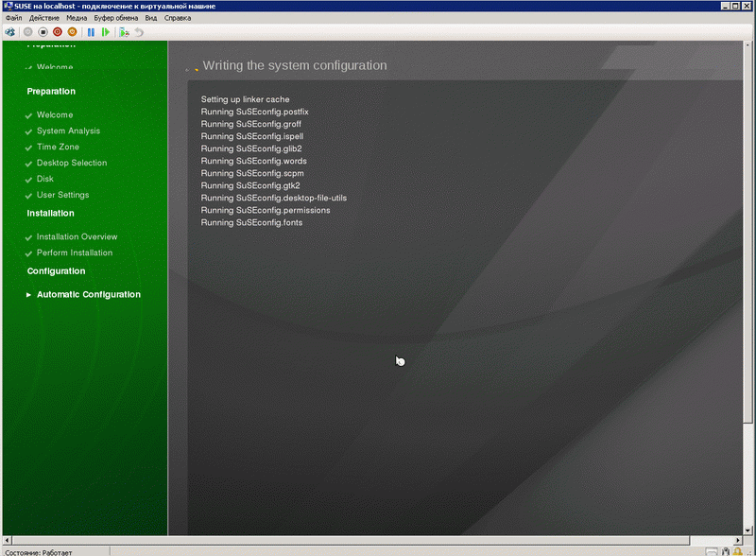Click the window title bar icon
The width and height of the screenshot is (756, 556).
(8, 6)
